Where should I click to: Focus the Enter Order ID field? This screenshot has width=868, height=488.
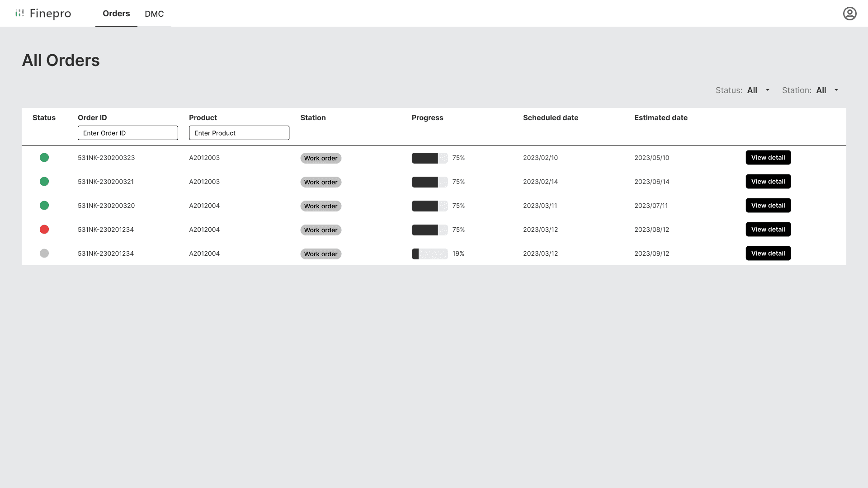(127, 133)
